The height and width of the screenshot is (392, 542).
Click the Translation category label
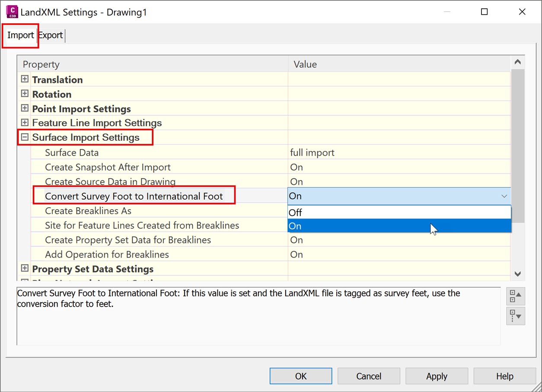click(x=57, y=79)
